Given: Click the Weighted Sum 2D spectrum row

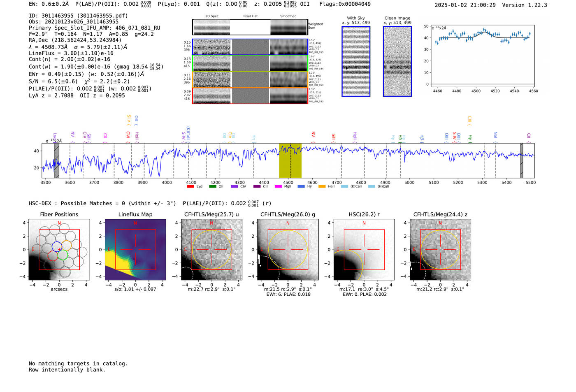Looking at the screenshot, I should [x=250, y=27].
